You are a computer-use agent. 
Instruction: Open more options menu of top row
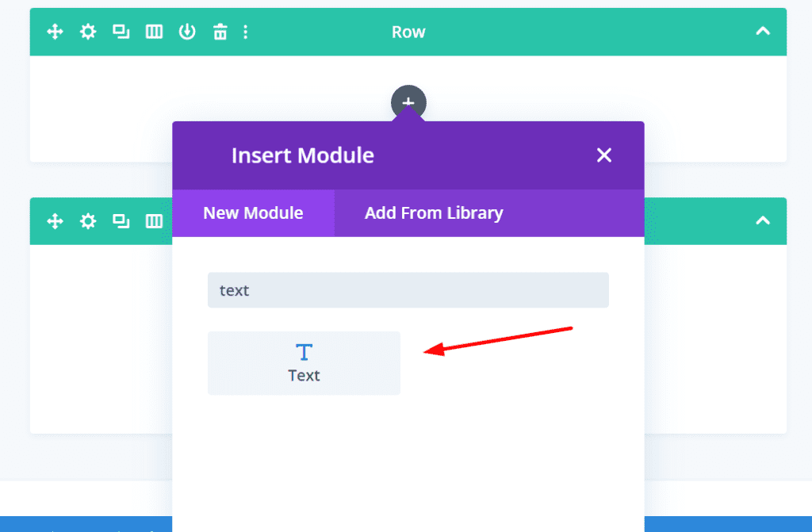click(x=246, y=33)
